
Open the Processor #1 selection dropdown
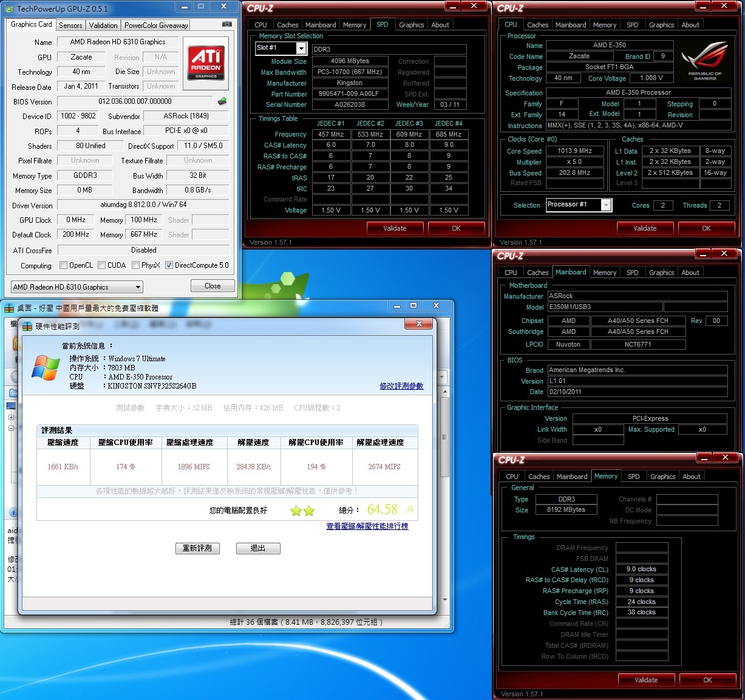point(605,205)
